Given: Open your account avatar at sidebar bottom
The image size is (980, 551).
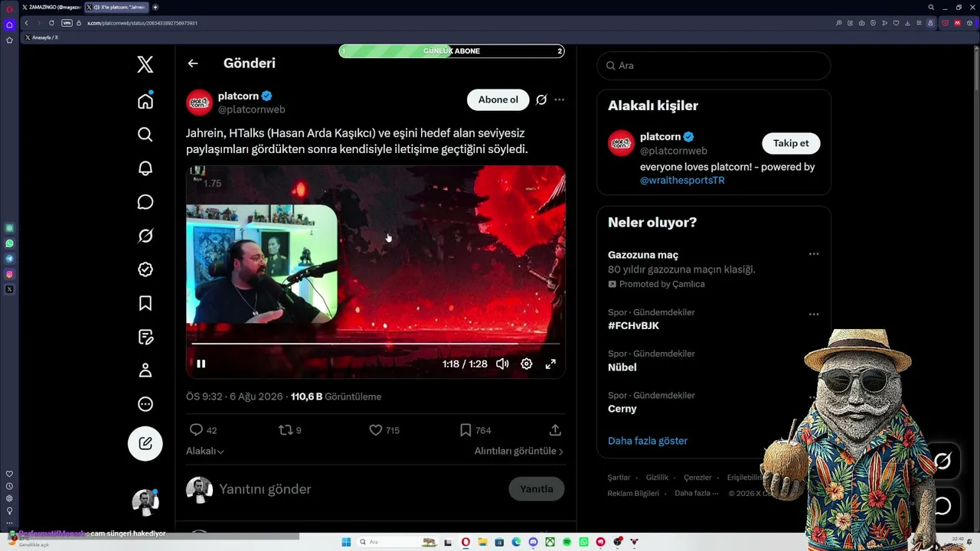Looking at the screenshot, I should click(145, 502).
